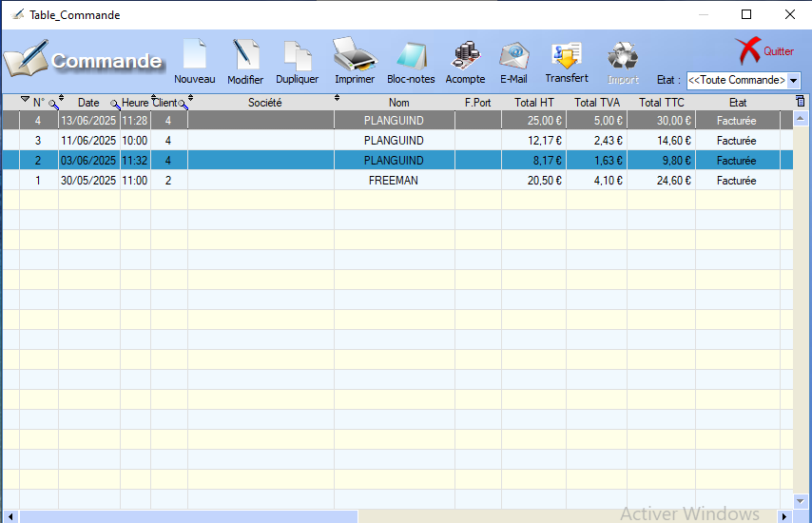Click the Transfert icon
This screenshot has height=523, width=812.
(x=567, y=61)
